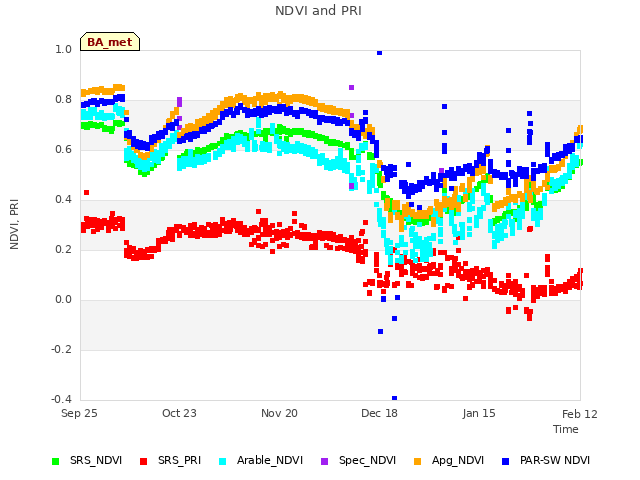Click the blue PAR-SW NDVI legend swatch

(x=505, y=461)
